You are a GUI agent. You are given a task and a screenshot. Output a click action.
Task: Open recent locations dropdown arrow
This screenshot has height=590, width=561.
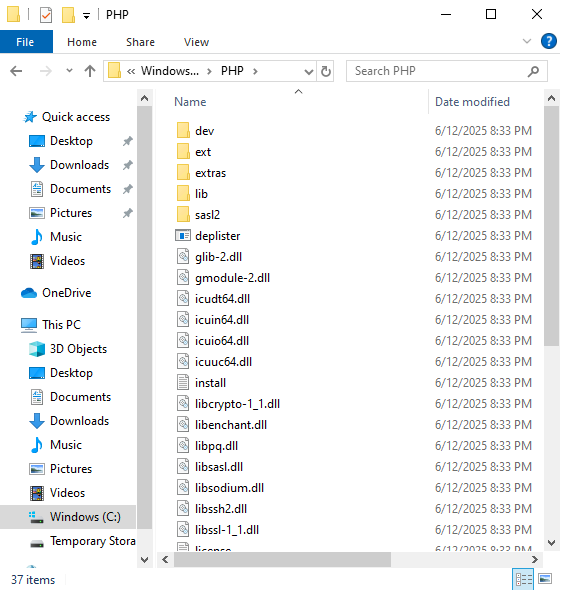(69, 70)
